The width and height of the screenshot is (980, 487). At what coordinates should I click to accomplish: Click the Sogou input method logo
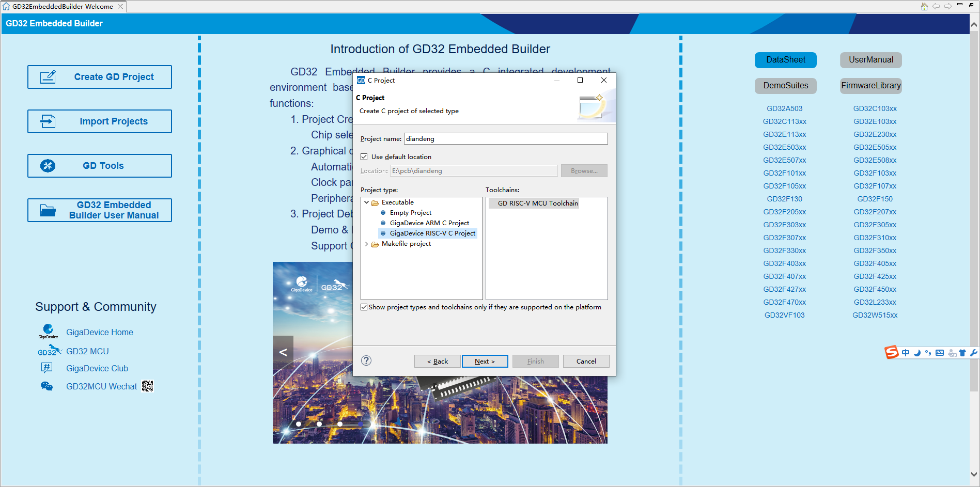pyautogui.click(x=892, y=352)
